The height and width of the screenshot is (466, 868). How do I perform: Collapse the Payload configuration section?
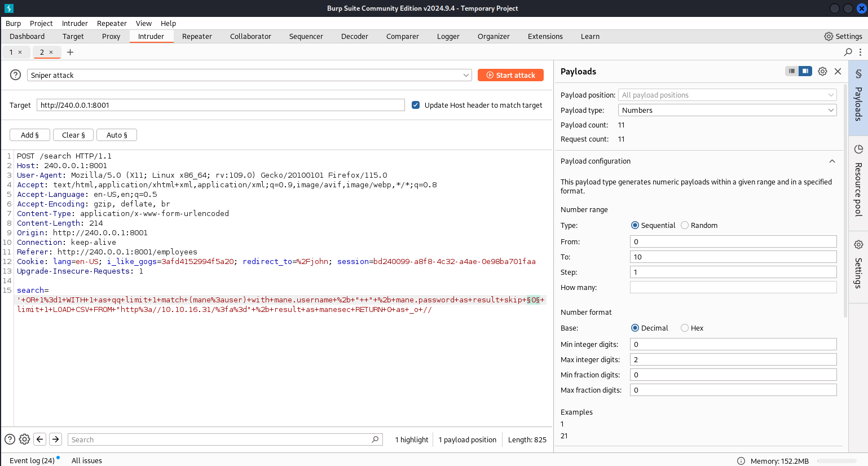pyautogui.click(x=832, y=161)
